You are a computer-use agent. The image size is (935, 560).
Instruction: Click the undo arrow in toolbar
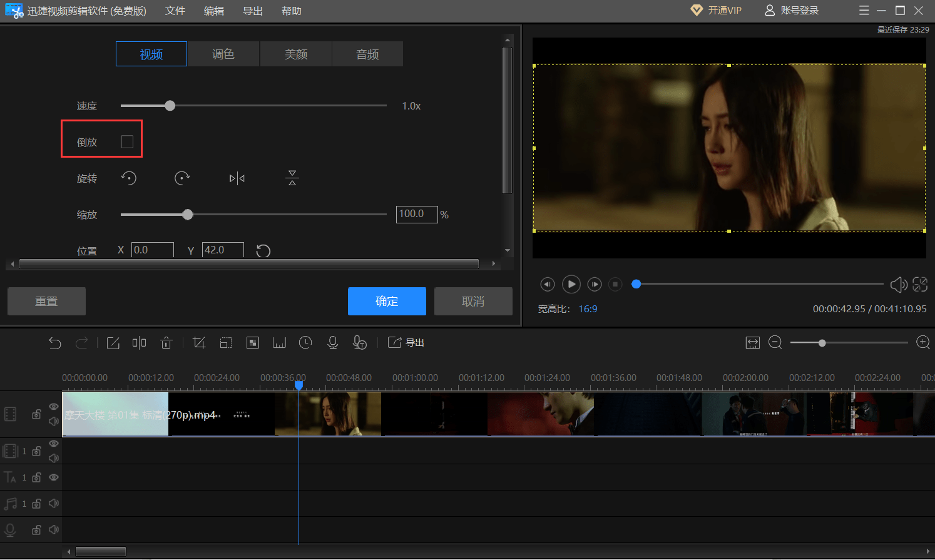(55, 342)
